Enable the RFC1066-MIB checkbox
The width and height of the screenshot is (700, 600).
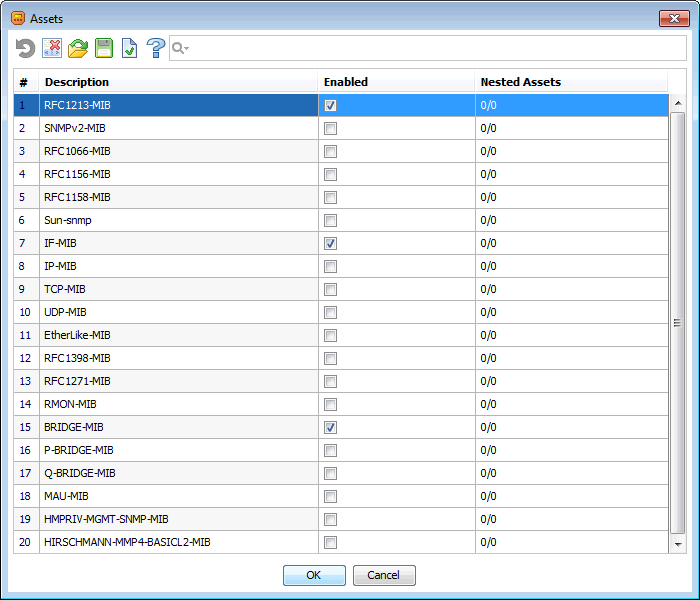[330, 151]
